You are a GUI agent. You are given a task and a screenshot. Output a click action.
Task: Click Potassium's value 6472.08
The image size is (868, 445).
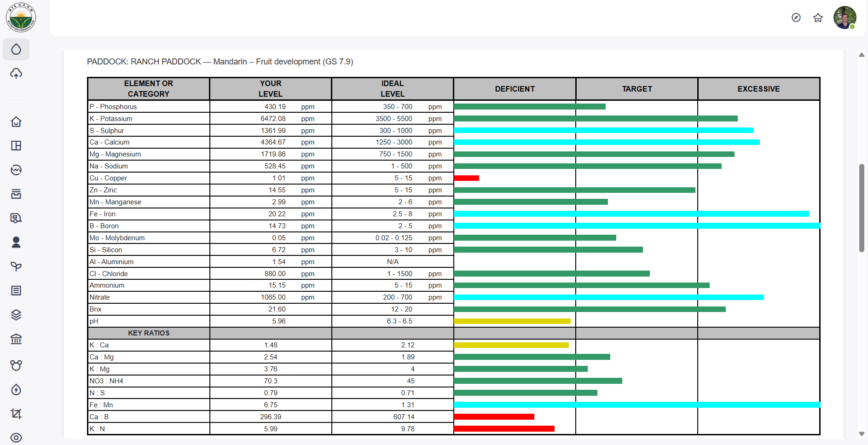pyautogui.click(x=273, y=119)
